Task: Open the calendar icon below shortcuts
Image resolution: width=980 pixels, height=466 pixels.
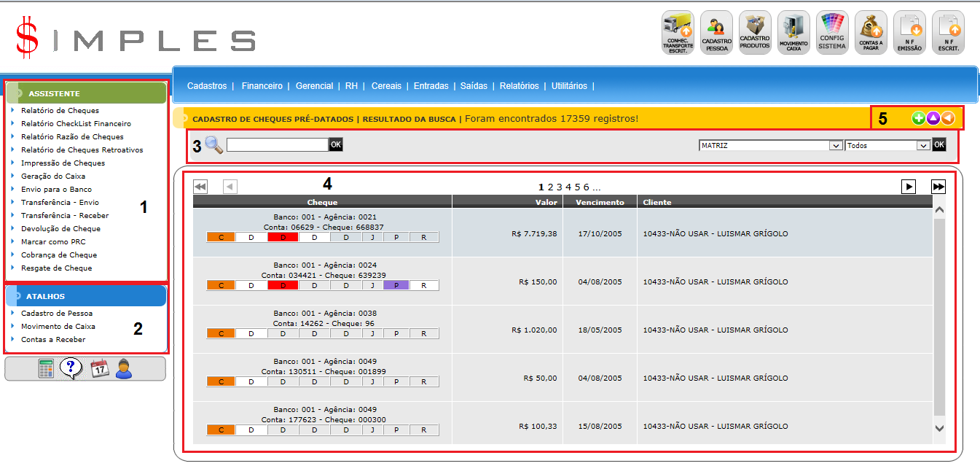Action: (x=99, y=368)
